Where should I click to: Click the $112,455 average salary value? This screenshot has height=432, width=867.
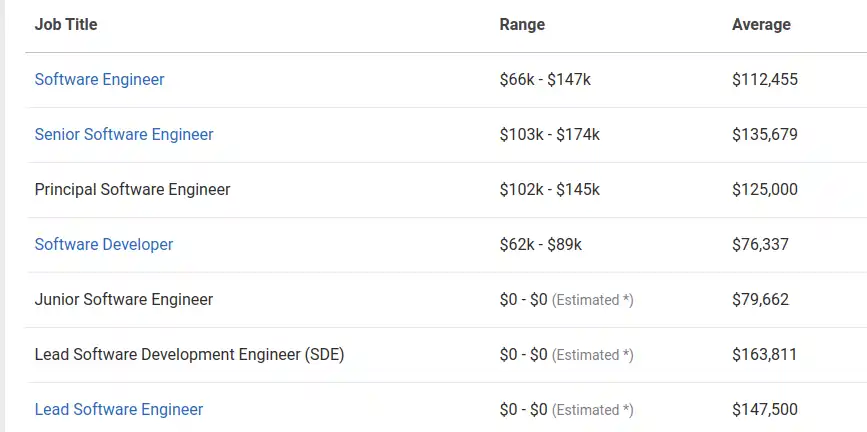765,80
